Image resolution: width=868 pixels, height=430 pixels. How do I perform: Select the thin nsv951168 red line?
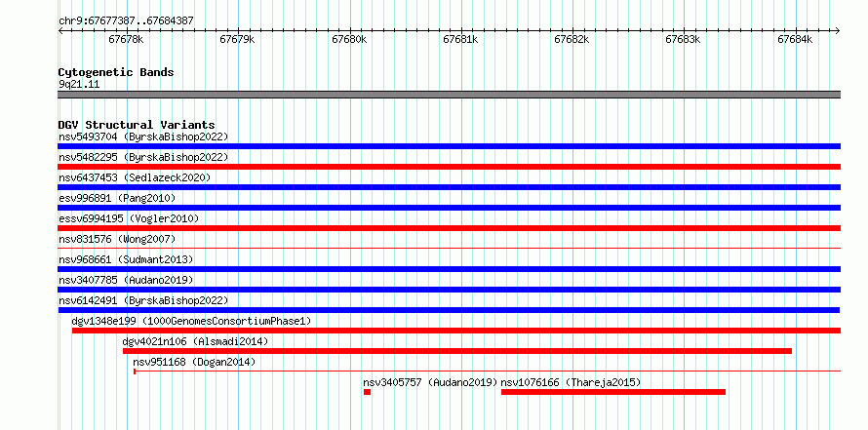coord(487,371)
